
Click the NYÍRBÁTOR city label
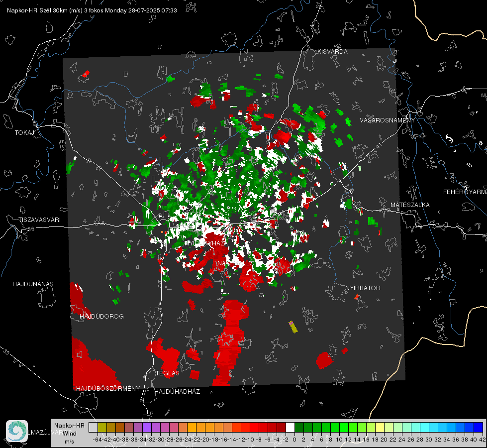tap(363, 288)
